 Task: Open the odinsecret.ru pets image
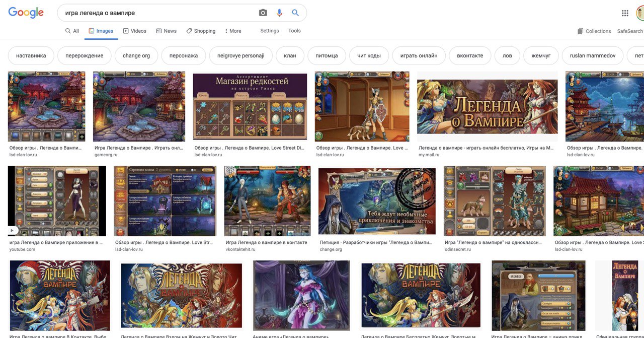point(495,201)
